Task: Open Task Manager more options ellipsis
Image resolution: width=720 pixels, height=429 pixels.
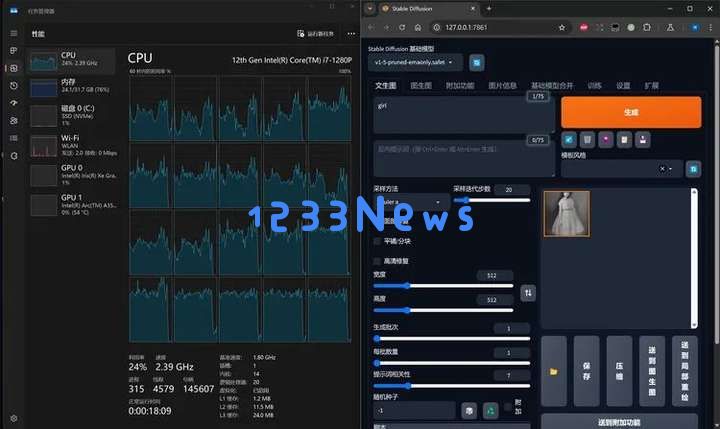Action: point(351,34)
